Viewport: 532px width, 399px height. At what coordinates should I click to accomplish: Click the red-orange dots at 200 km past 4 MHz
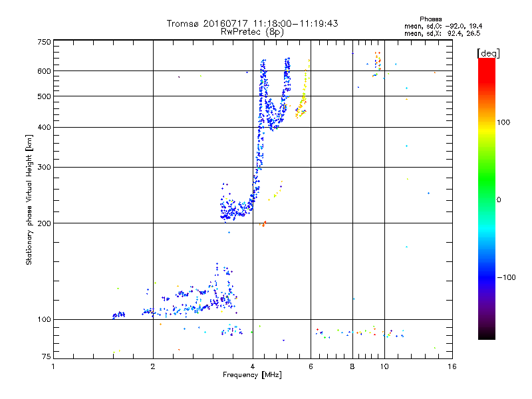click(x=263, y=223)
